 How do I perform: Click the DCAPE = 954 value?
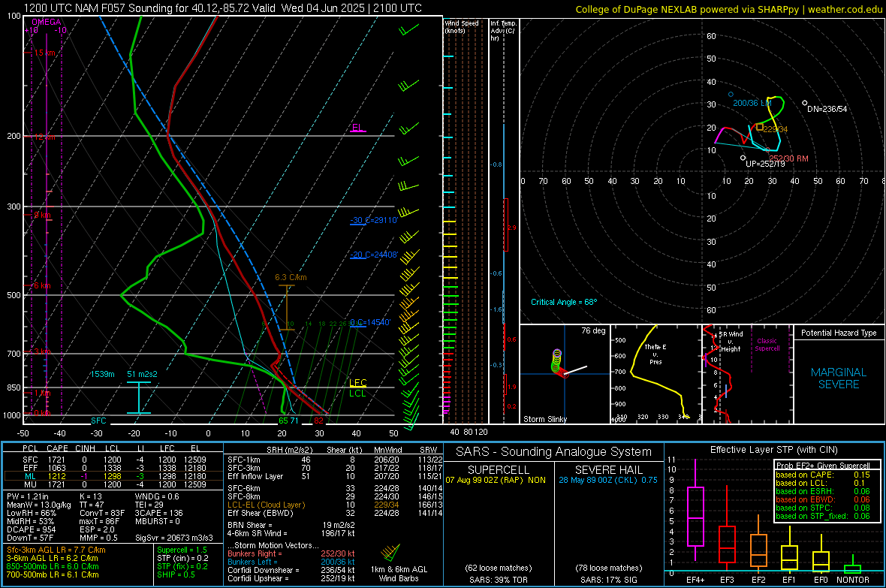coord(31,529)
